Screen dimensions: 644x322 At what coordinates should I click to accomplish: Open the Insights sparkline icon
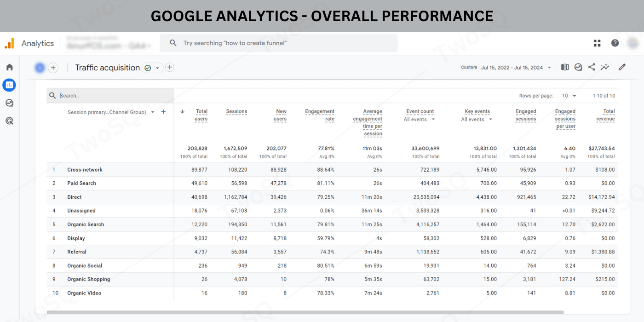pyautogui.click(x=605, y=67)
